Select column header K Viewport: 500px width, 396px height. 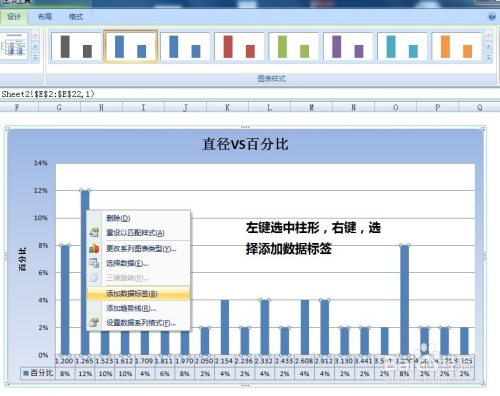227,107
